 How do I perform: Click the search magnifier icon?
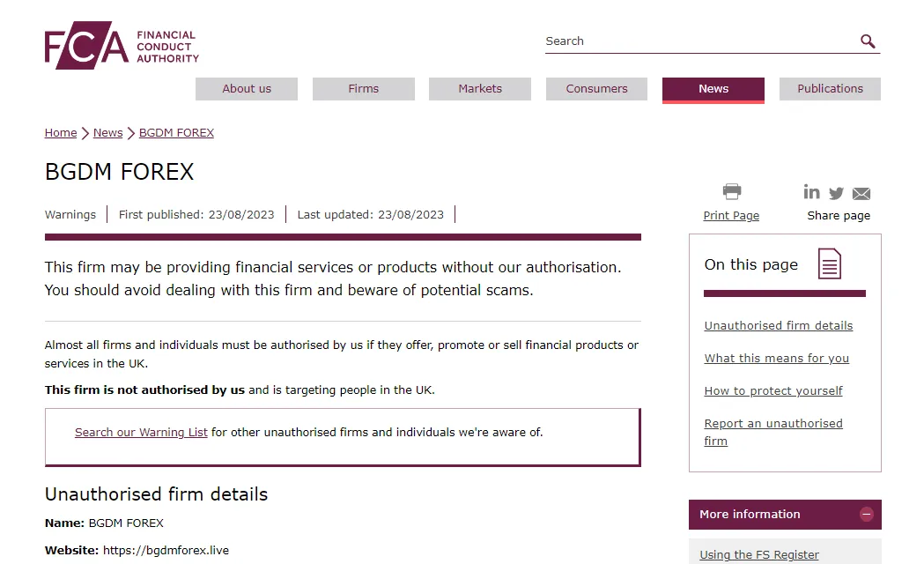[868, 41]
